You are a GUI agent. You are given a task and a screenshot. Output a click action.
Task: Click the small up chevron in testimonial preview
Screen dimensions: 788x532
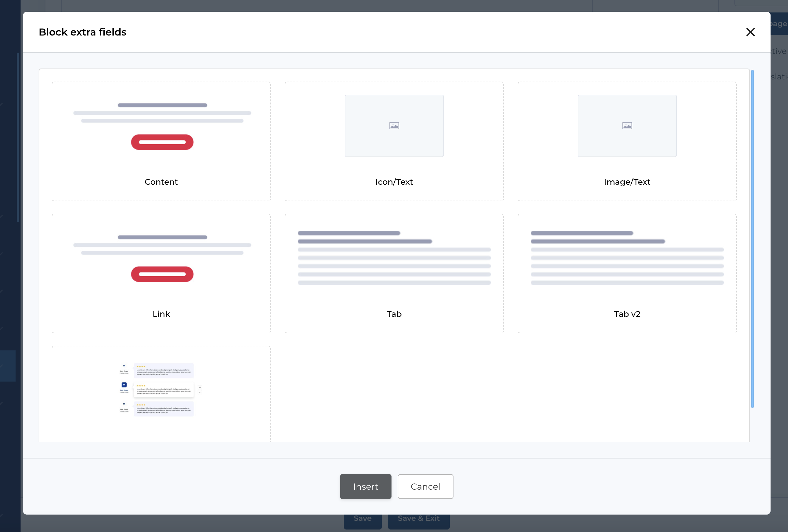(200, 387)
